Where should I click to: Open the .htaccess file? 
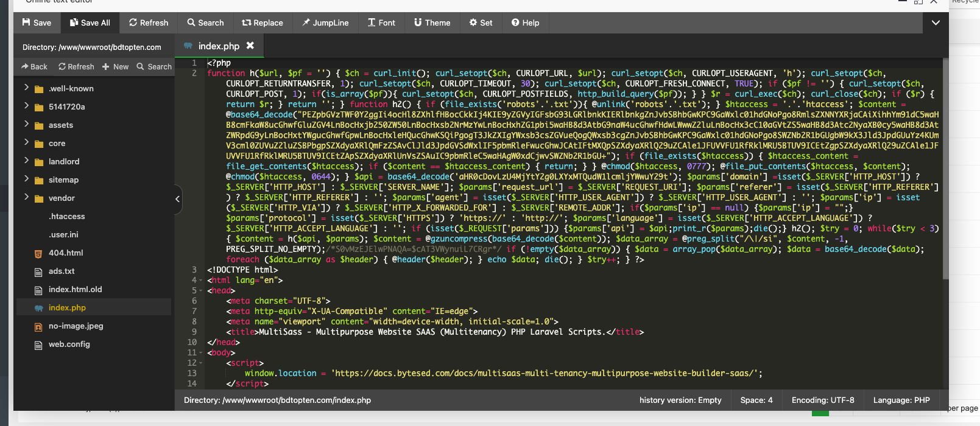(x=67, y=216)
